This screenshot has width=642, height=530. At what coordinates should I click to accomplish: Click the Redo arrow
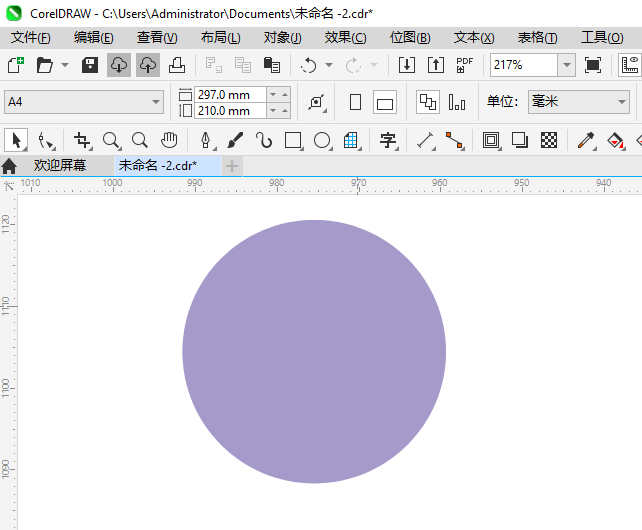353,65
